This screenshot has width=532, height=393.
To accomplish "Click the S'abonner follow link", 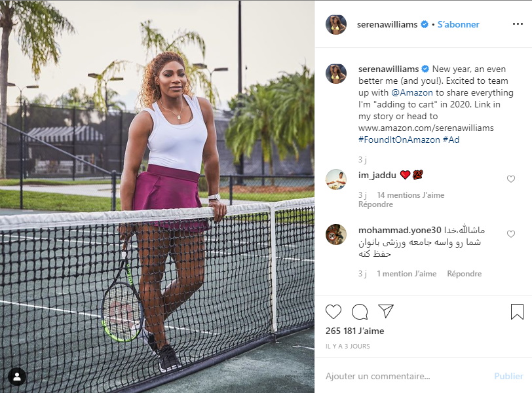I will (458, 24).
